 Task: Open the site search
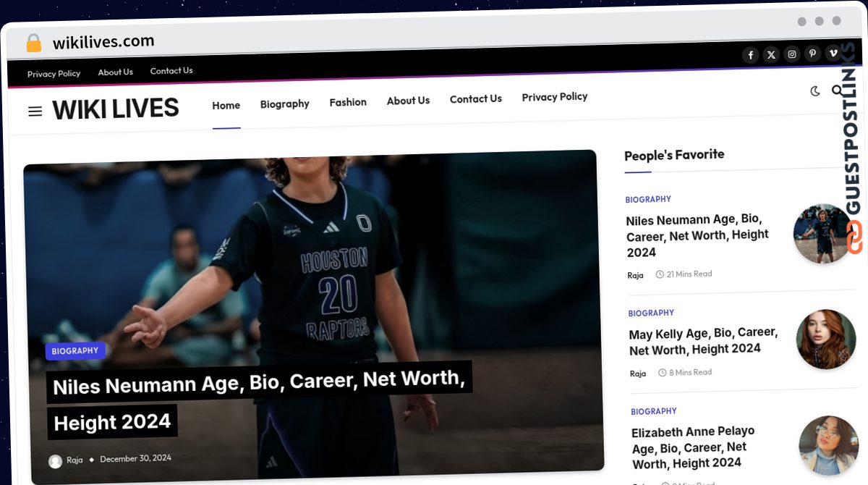[837, 90]
